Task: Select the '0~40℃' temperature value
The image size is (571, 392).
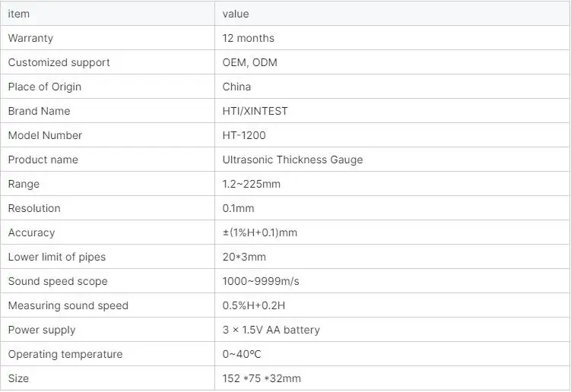Action: (x=242, y=354)
